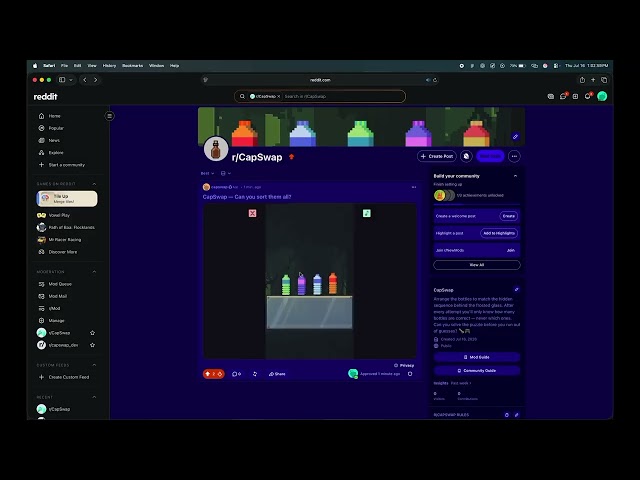Click the post Share button
The height and width of the screenshot is (480, 640).
pos(277,374)
